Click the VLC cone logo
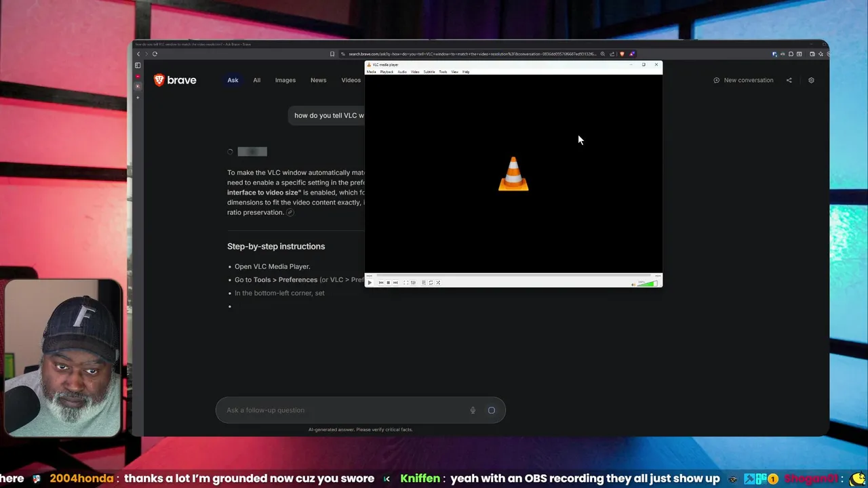The height and width of the screenshot is (488, 868). (x=513, y=174)
